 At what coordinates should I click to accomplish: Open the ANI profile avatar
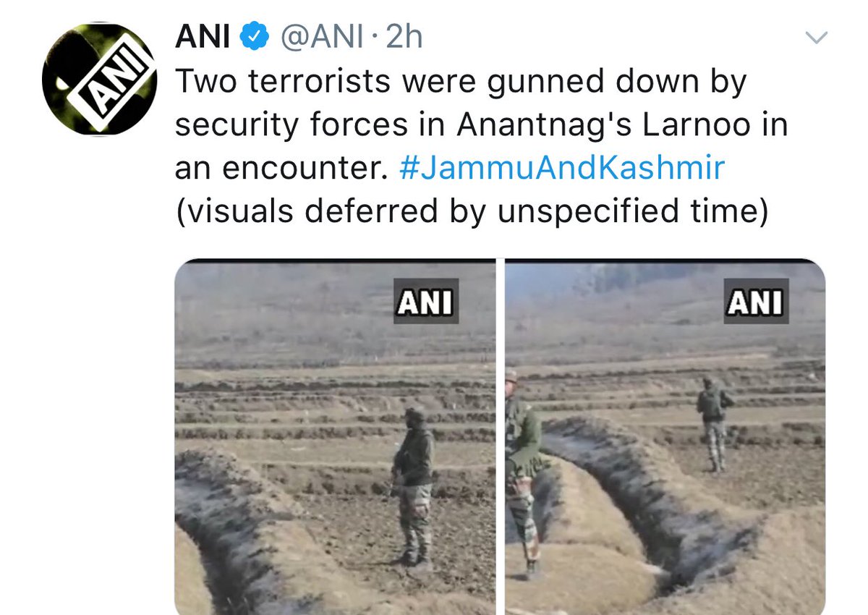pyautogui.click(x=99, y=80)
